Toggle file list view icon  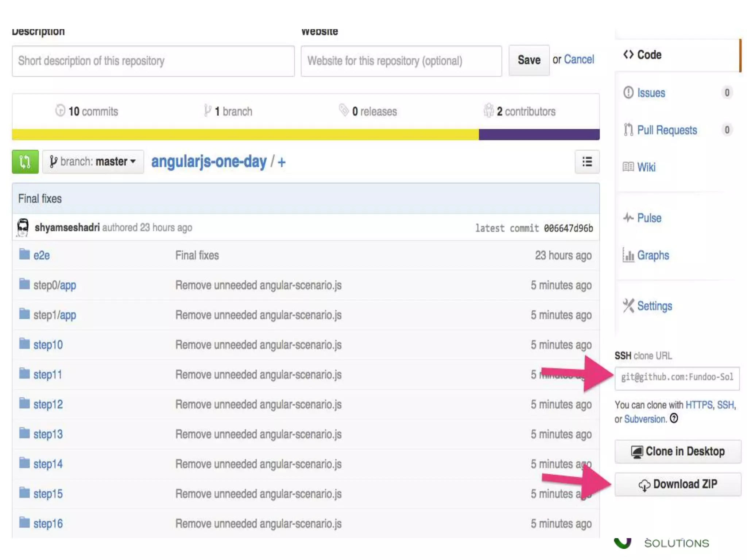point(587,162)
